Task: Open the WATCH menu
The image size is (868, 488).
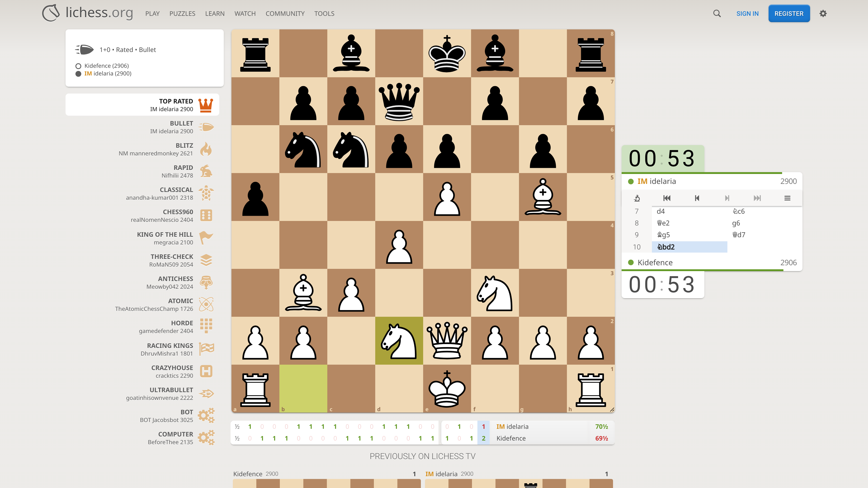Action: pos(245,14)
